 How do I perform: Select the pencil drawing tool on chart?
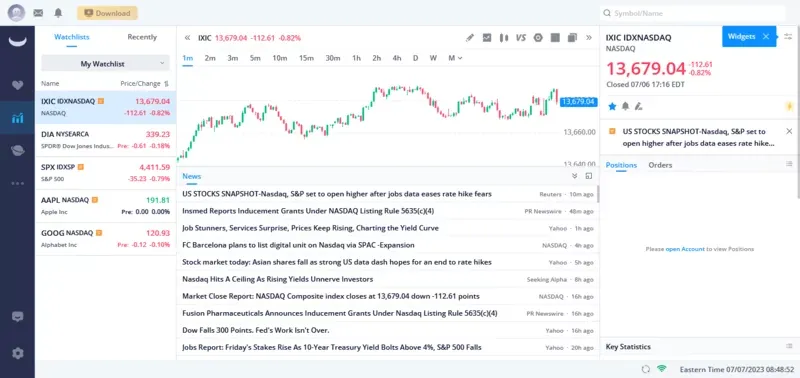point(470,37)
